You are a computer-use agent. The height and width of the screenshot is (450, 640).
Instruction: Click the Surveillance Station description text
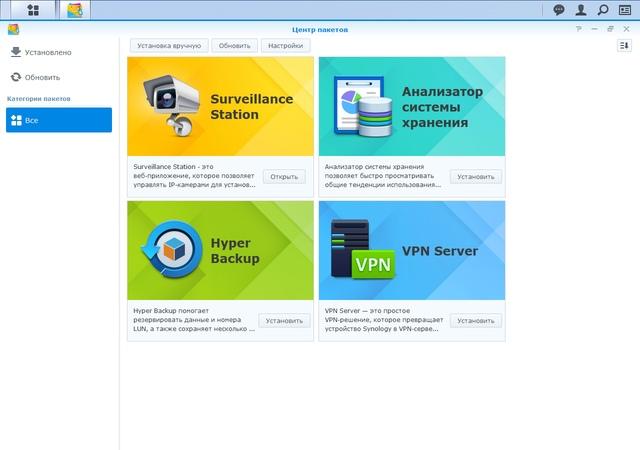pyautogui.click(x=194, y=176)
